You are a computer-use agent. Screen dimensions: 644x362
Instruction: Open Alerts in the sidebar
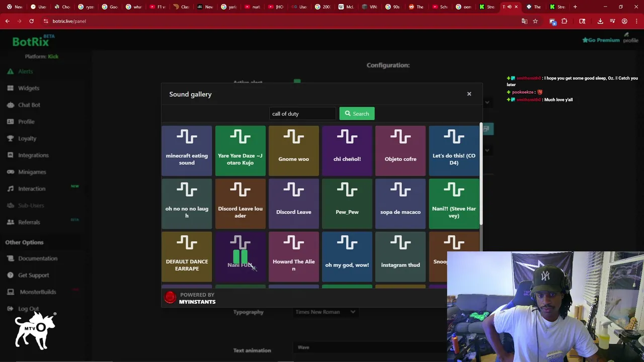pyautogui.click(x=25, y=71)
